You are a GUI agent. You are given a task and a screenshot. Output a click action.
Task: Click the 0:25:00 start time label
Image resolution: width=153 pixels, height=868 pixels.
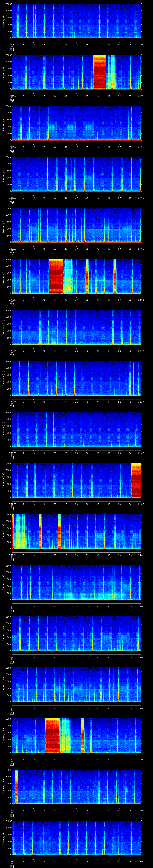click(x=12, y=198)
